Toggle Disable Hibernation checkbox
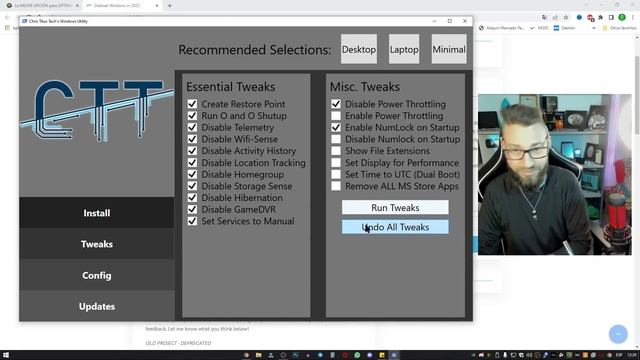This screenshot has width=640, height=360. tap(192, 198)
